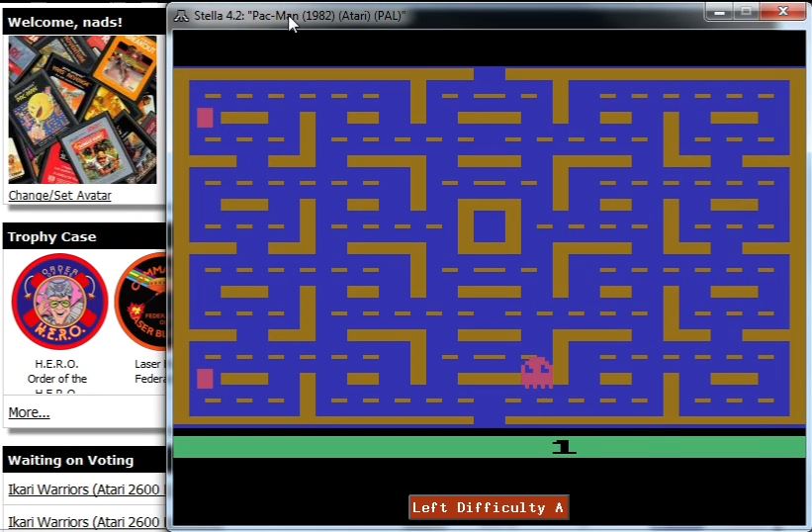Click the pink ghost in the maze
This screenshot has height=532, width=812.
pos(537,372)
